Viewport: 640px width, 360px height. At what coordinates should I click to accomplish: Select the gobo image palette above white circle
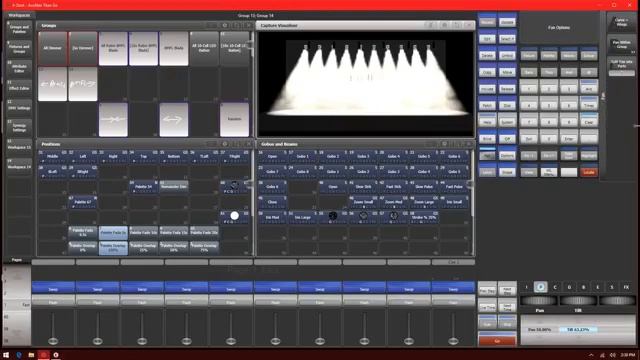(234, 186)
